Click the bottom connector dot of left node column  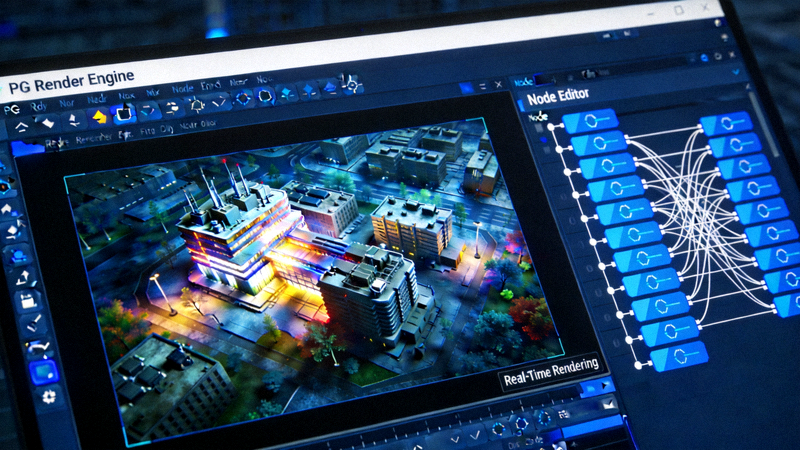click(x=638, y=365)
